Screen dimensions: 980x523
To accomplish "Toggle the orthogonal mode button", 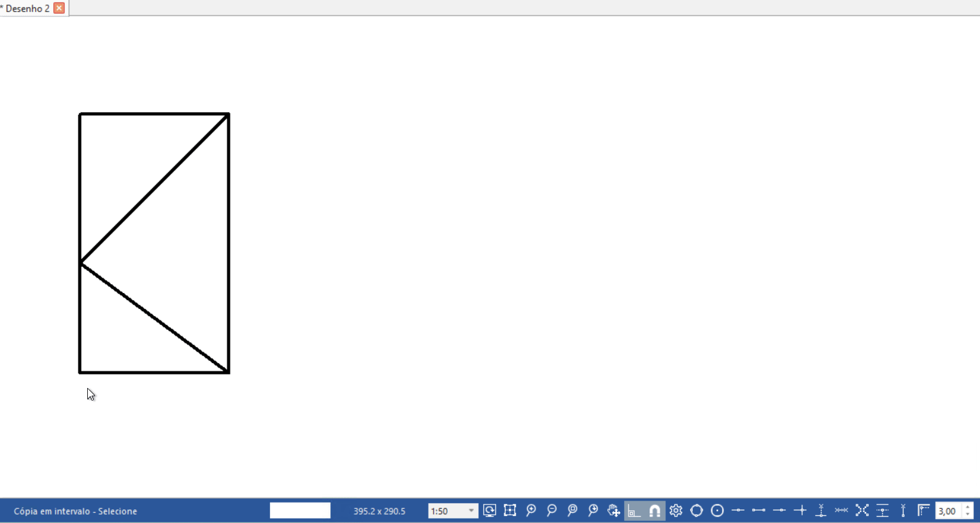I will [634, 510].
